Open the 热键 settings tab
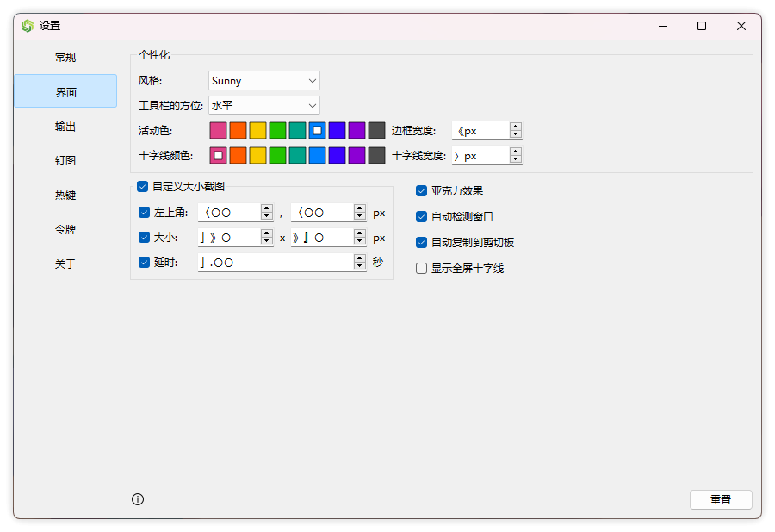Viewport: 775px width, 532px height. 65,195
